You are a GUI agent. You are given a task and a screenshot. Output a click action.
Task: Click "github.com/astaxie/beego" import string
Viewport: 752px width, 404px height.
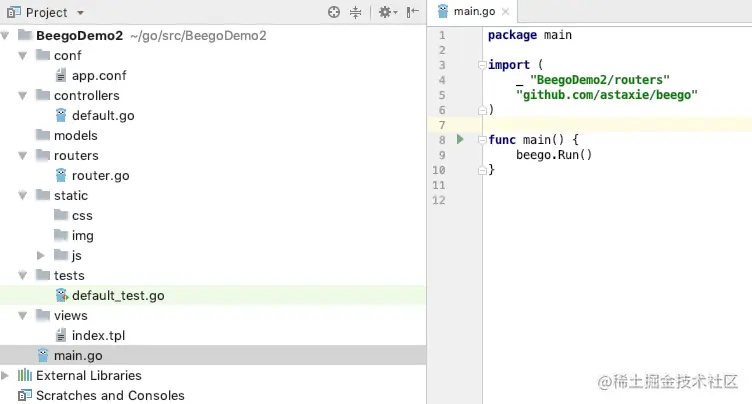pos(607,95)
